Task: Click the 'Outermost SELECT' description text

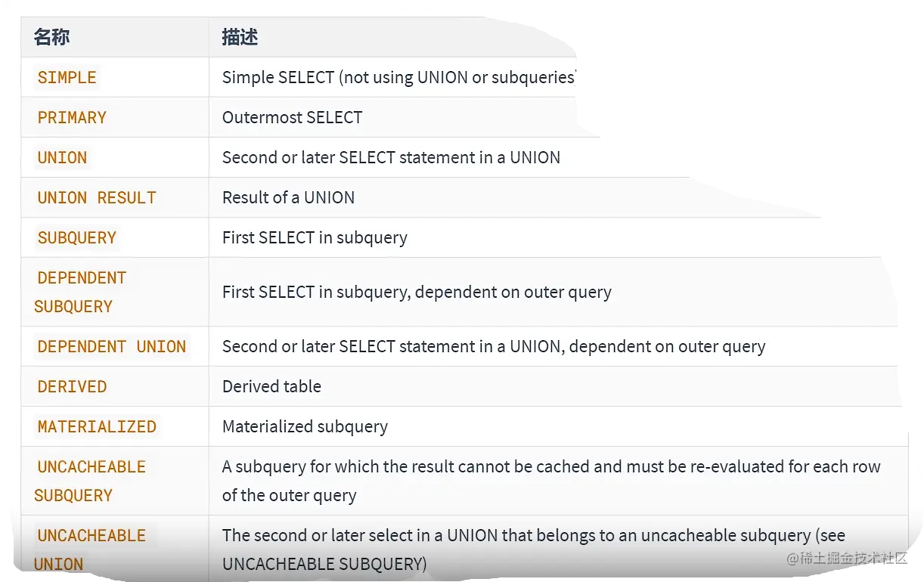Action: pyautogui.click(x=292, y=117)
